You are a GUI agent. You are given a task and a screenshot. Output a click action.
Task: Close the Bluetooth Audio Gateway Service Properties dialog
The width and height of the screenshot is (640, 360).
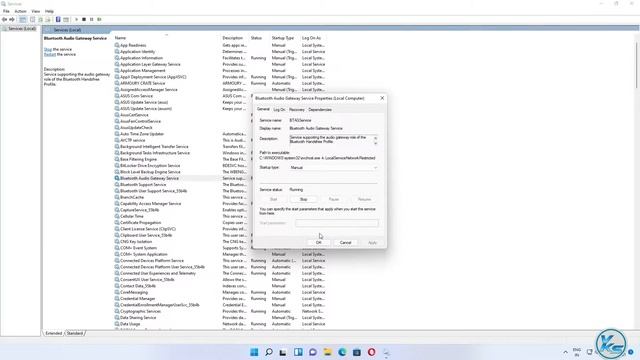point(382,98)
